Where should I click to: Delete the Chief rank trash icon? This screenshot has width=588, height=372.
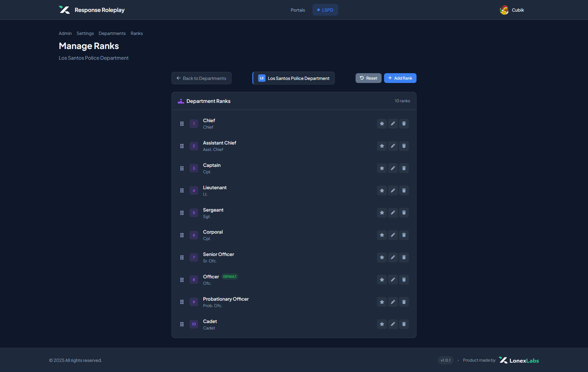pos(404,124)
